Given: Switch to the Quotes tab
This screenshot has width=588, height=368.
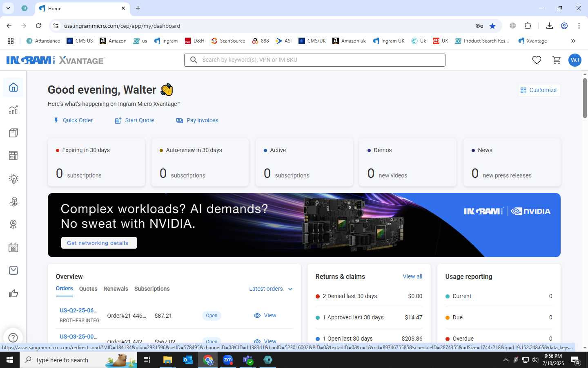Looking at the screenshot, I should [x=88, y=289].
